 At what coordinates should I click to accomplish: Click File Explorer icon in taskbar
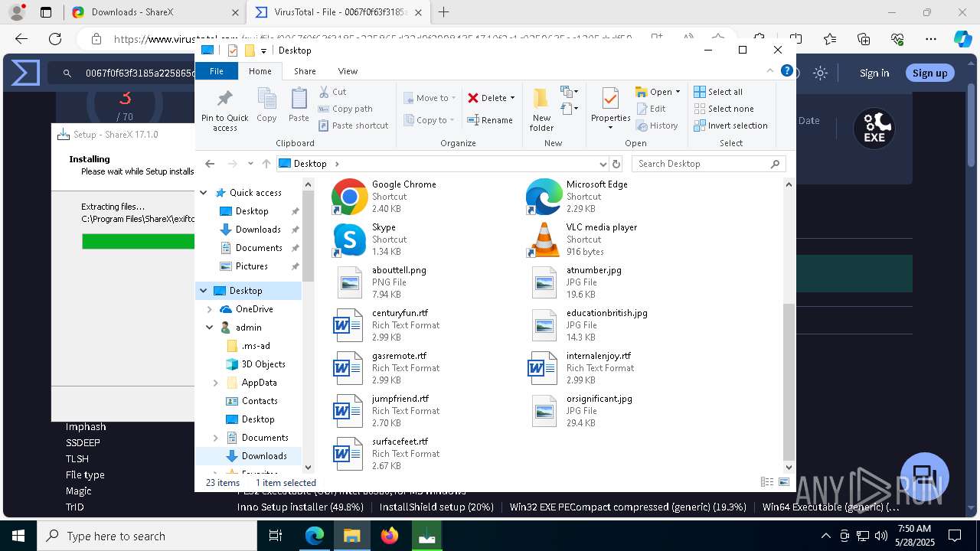(352, 536)
